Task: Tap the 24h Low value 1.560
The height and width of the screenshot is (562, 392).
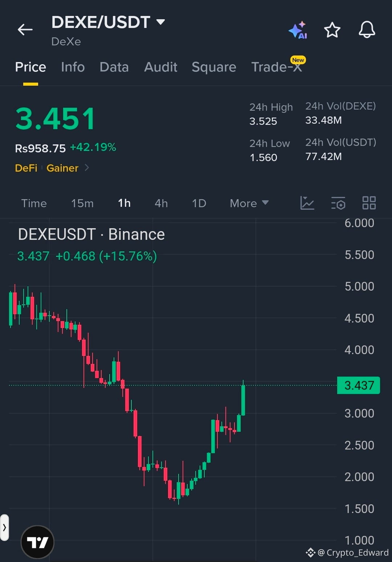Action: [x=264, y=157]
